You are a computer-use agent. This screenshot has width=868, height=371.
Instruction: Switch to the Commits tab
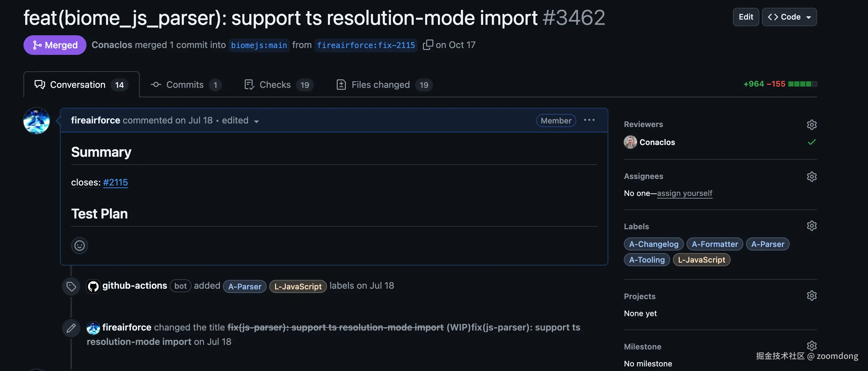(185, 85)
